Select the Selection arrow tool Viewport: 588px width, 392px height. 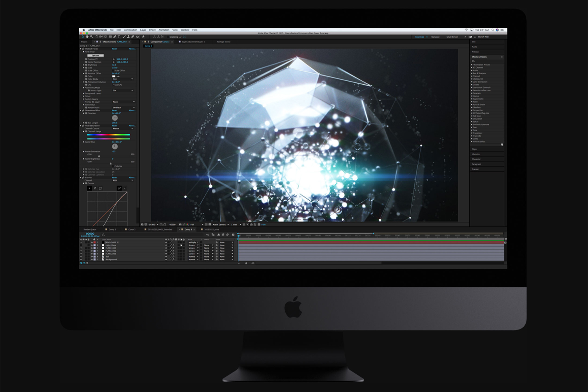point(83,37)
